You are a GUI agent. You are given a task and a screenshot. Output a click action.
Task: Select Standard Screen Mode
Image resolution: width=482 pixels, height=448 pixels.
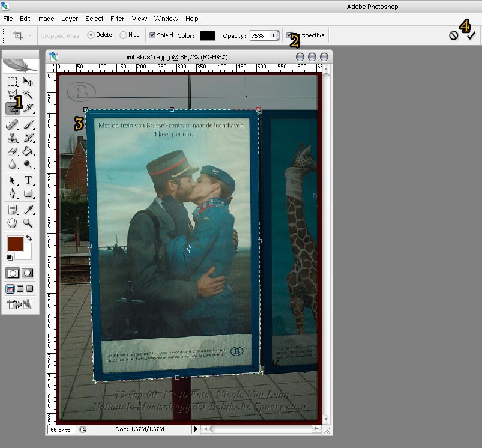pyautogui.click(x=10, y=289)
